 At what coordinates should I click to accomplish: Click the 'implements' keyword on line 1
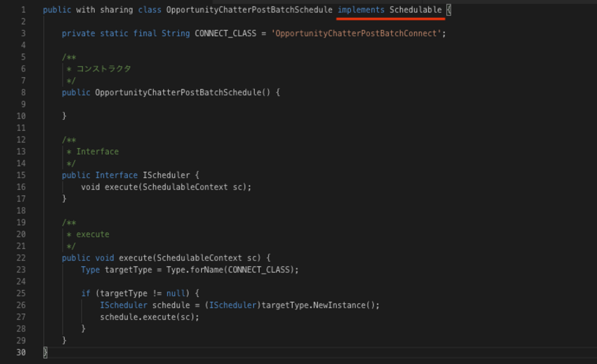pos(361,10)
